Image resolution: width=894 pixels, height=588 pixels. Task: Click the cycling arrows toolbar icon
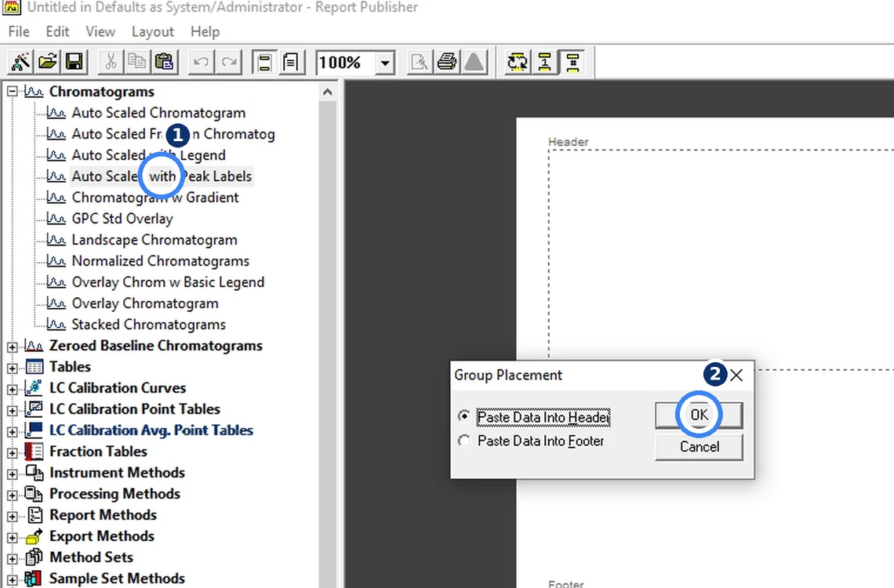point(517,61)
